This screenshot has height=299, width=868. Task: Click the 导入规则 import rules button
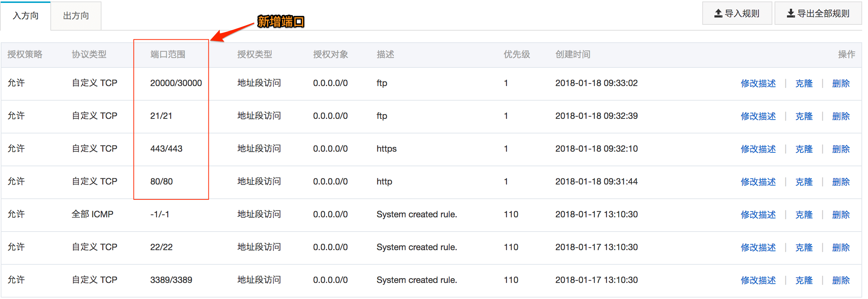click(x=737, y=13)
